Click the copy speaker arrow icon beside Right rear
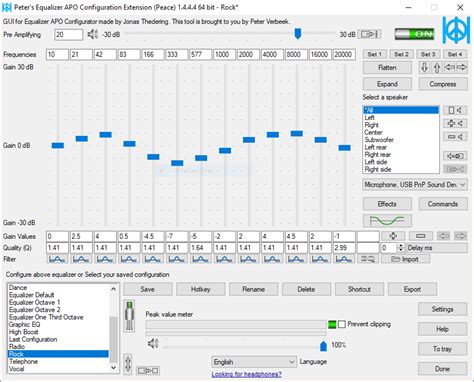Viewport: 474px width, 382px height. coord(455,156)
